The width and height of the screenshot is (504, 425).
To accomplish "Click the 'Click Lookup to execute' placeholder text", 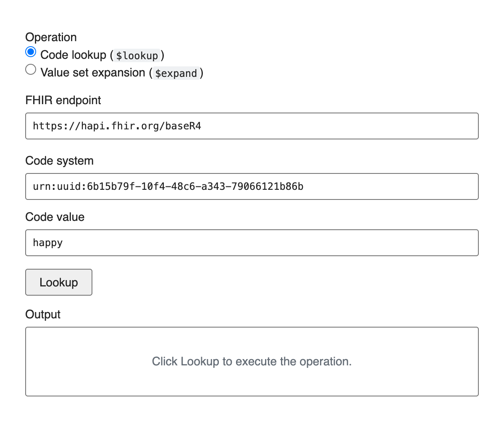I will click(252, 362).
